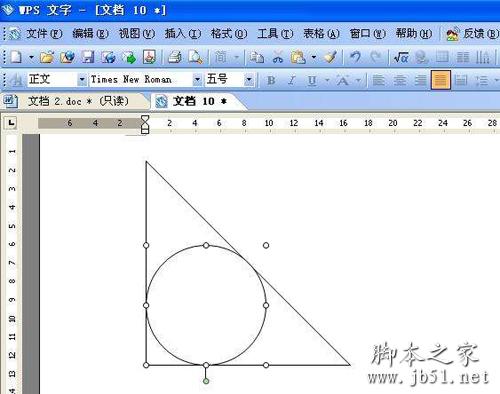Open the 帮助 menu
This screenshot has height=394, width=500.
[414, 34]
